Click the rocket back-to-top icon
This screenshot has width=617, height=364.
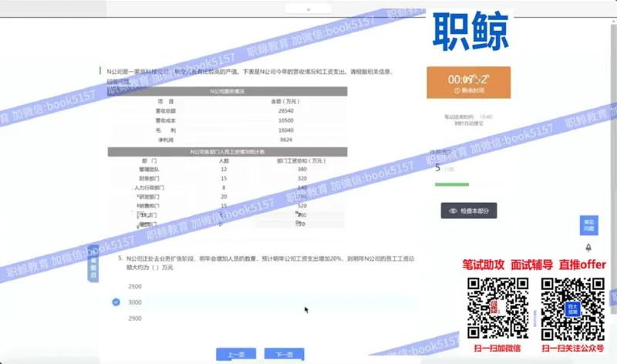tap(588, 248)
